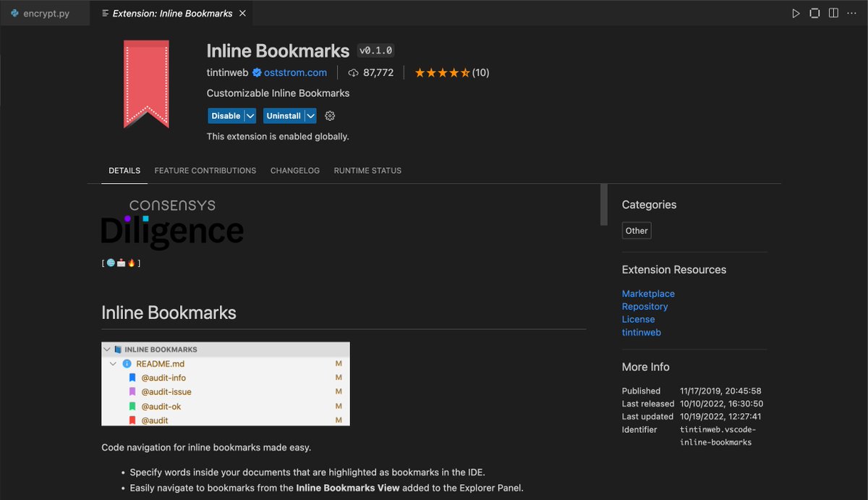The height and width of the screenshot is (500, 868).
Task: Click the Other category tag
Action: (637, 231)
